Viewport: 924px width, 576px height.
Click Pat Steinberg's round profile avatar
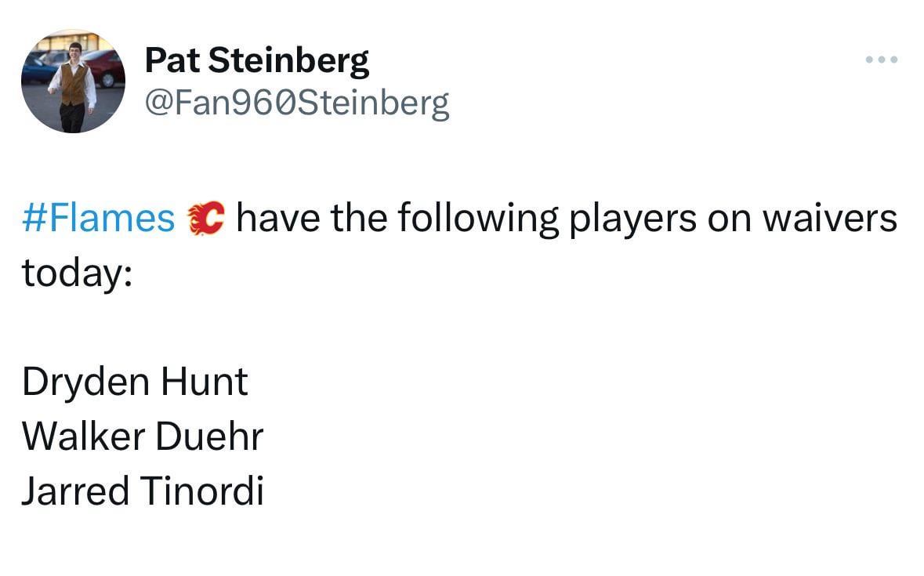click(x=72, y=82)
